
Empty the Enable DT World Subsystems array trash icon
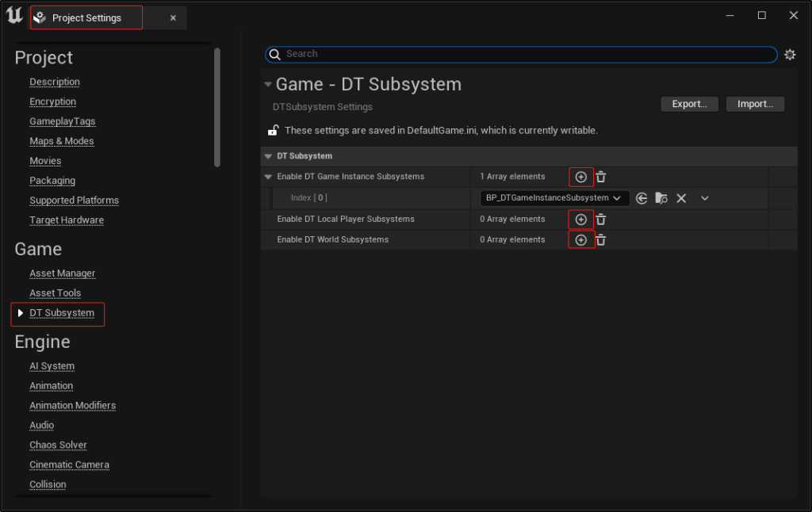(601, 239)
